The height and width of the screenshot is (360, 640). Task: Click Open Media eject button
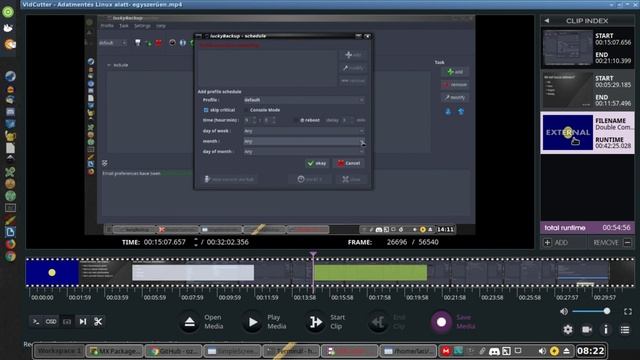pyautogui.click(x=189, y=322)
